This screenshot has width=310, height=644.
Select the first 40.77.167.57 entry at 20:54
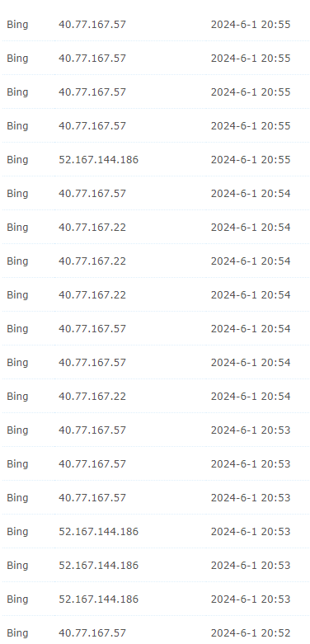pyautogui.click(x=92, y=194)
